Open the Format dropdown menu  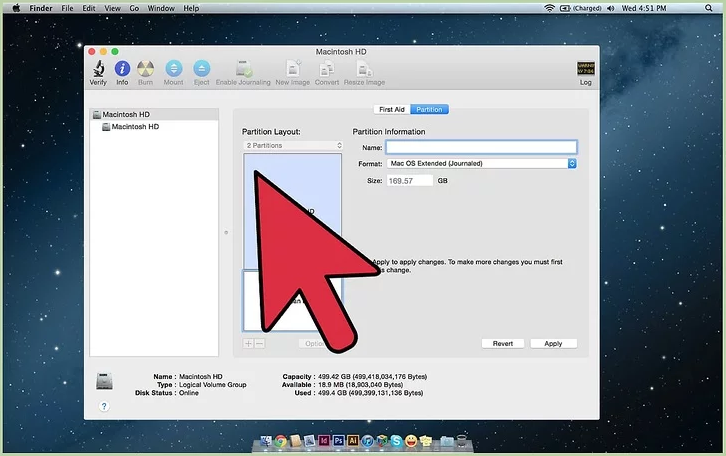coord(482,163)
